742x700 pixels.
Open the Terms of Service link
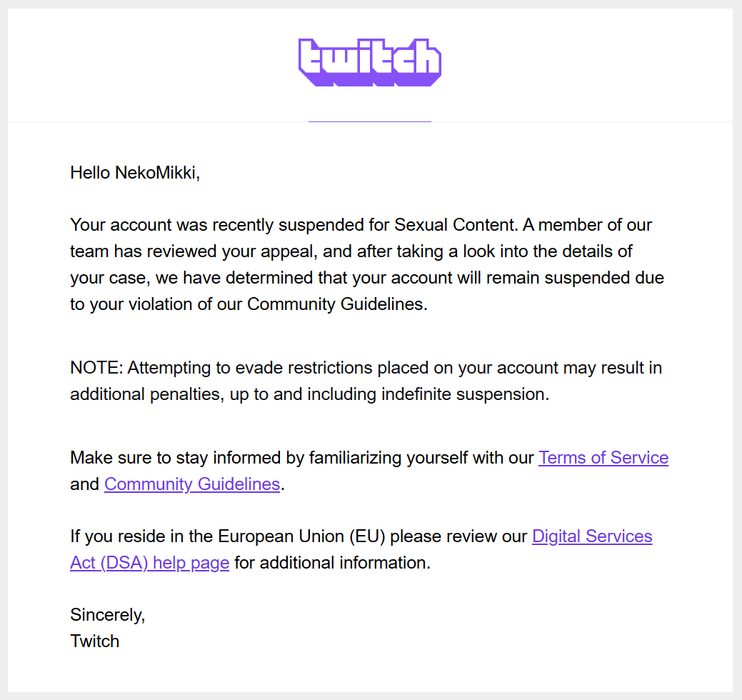603,458
